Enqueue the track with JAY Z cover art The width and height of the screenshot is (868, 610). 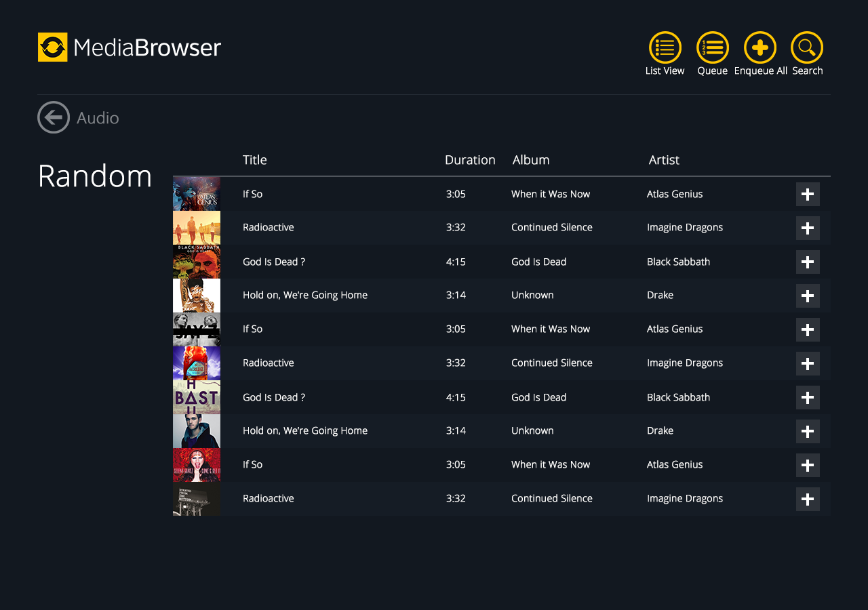click(x=808, y=329)
